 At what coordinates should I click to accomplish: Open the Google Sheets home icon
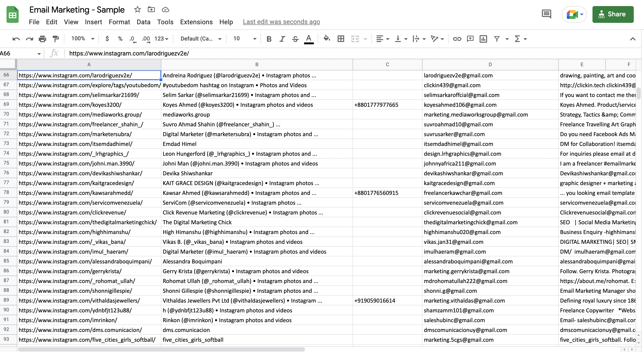click(13, 14)
